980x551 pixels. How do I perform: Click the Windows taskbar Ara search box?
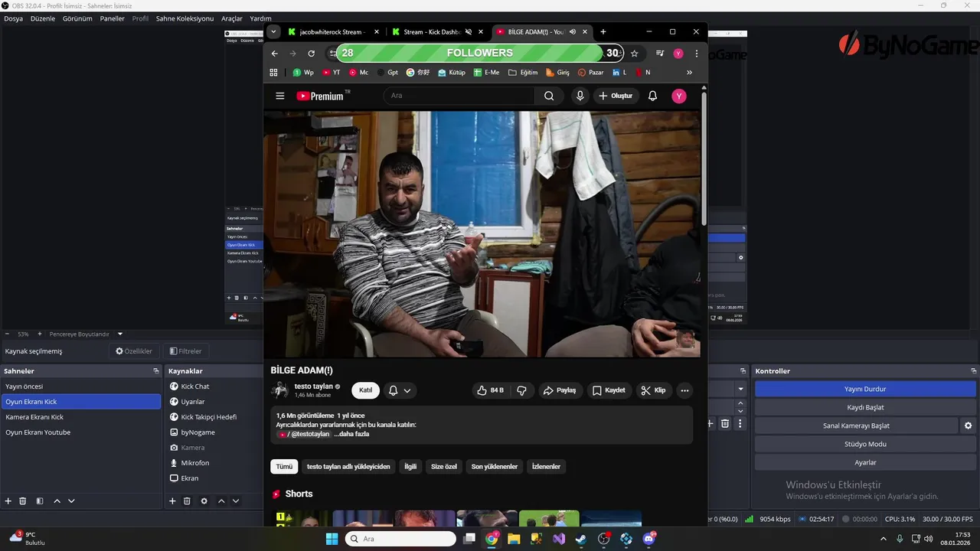[400, 539]
